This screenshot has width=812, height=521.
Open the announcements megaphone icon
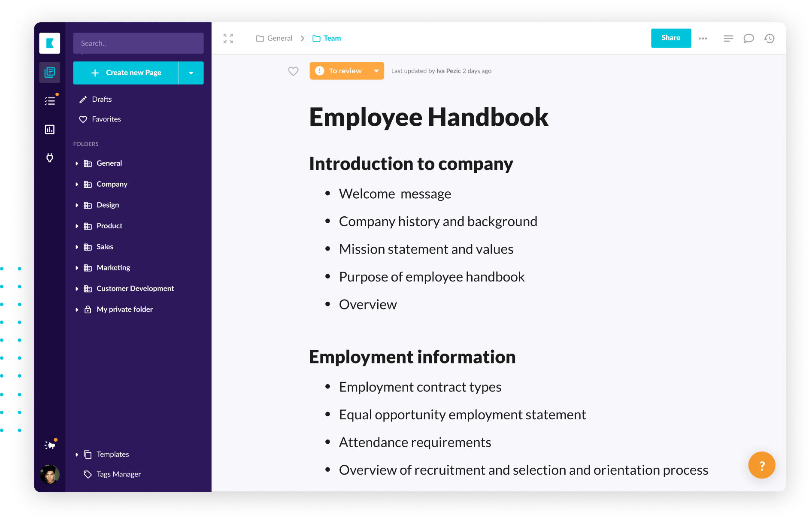pyautogui.click(x=50, y=445)
